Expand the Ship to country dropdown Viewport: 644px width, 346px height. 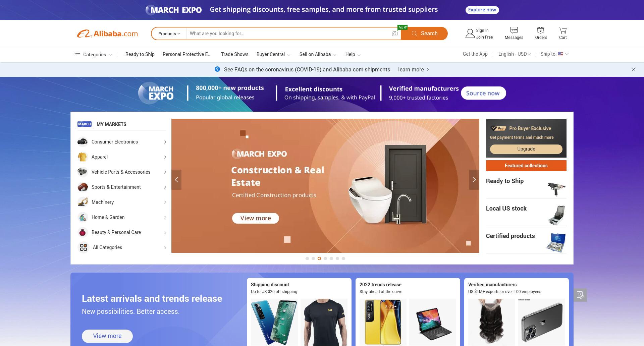coord(554,54)
